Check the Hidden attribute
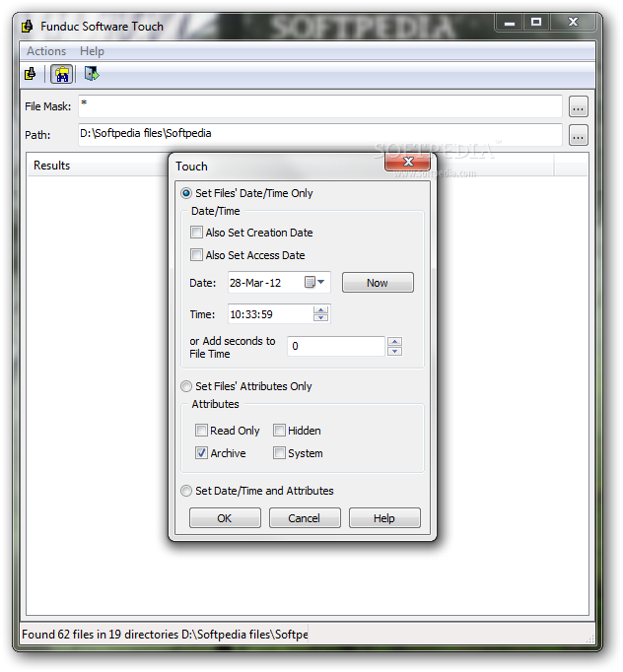 click(x=279, y=431)
